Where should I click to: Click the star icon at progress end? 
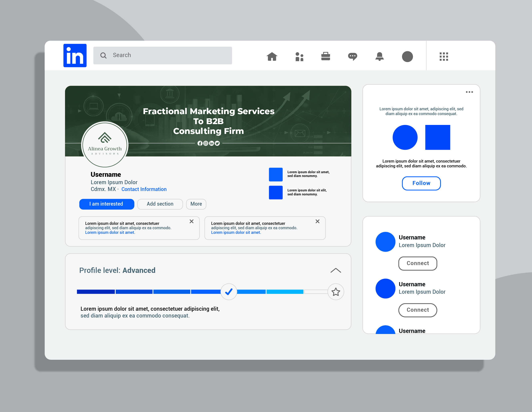[x=336, y=292]
